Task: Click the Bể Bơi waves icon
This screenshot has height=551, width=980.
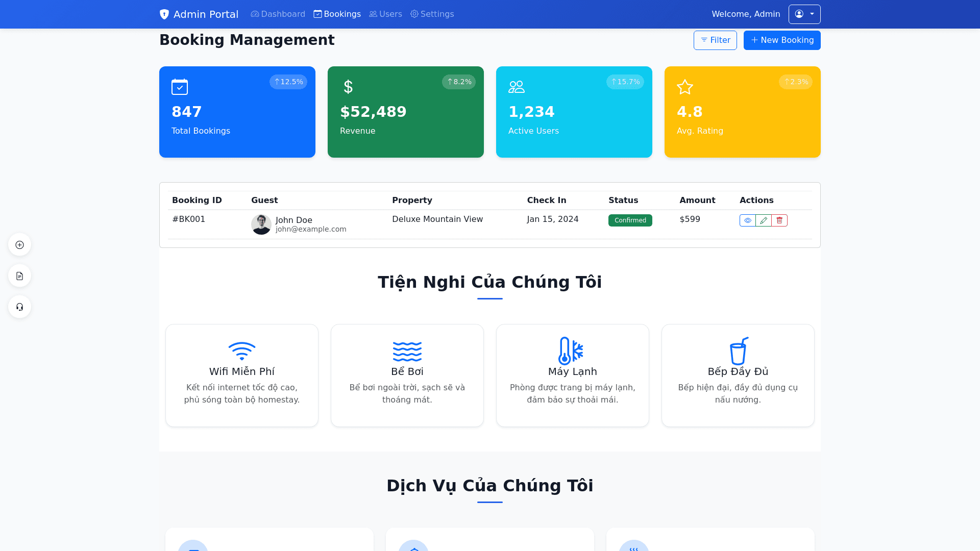Action: (407, 351)
